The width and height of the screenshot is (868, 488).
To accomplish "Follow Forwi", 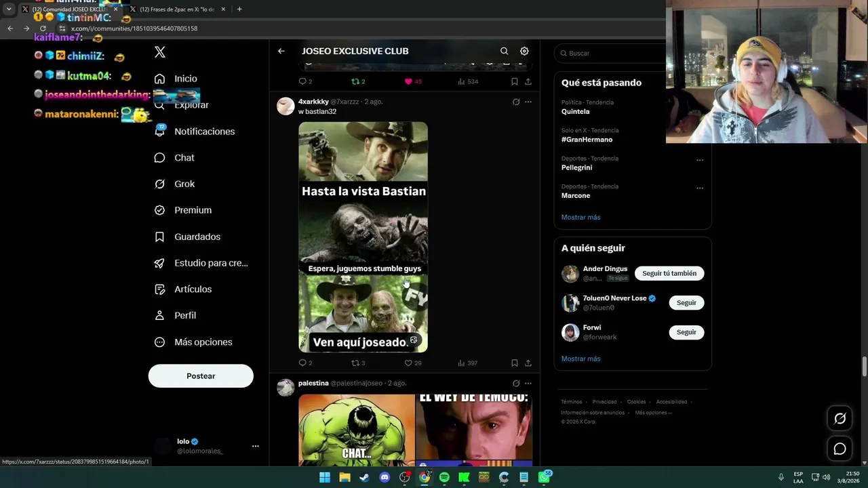I will 686,332.
